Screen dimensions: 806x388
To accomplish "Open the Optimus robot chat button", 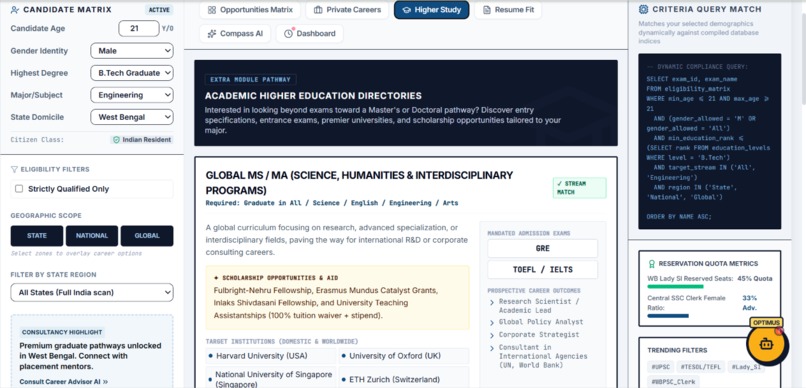I will 766,344.
